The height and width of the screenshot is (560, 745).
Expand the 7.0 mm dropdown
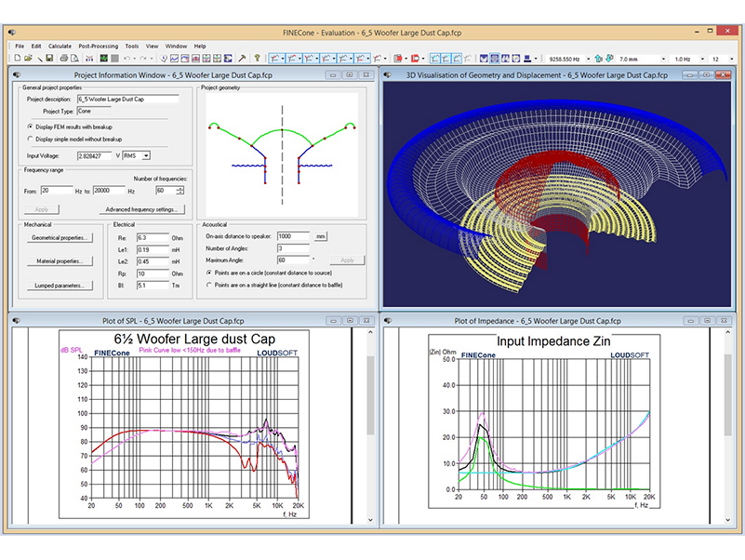click(661, 59)
